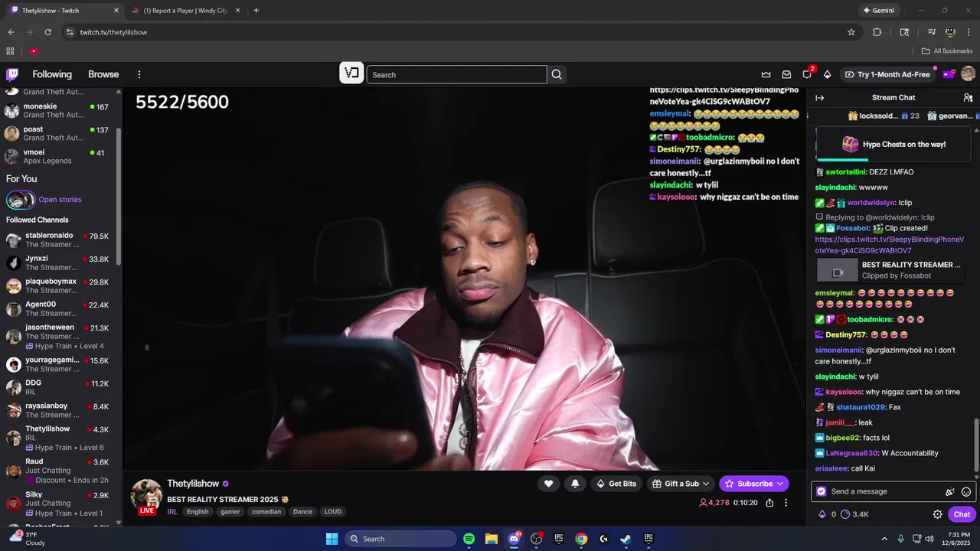The image size is (980, 551).
Task: Open stableronaldo channel in sidebar
Action: coord(60,240)
